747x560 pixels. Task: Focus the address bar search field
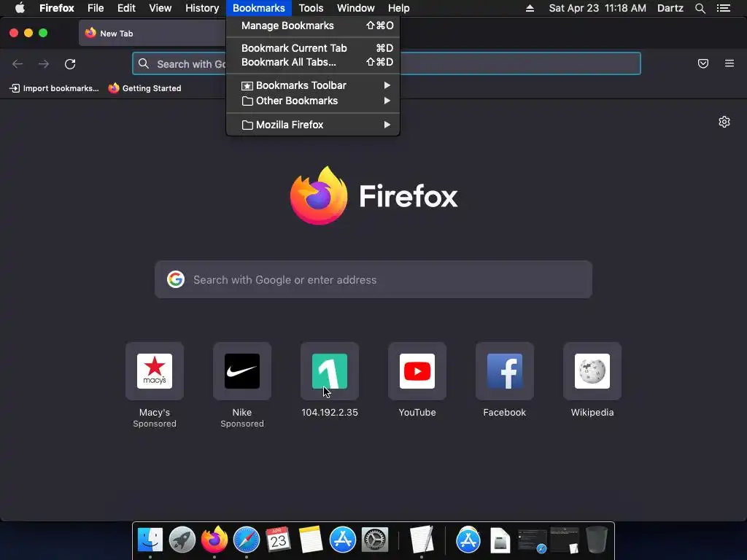click(387, 64)
